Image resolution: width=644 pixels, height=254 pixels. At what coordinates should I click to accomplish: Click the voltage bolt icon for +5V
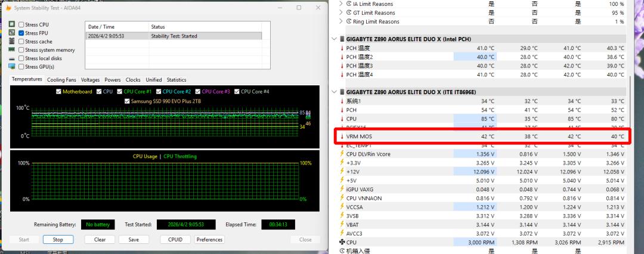[x=342, y=181]
